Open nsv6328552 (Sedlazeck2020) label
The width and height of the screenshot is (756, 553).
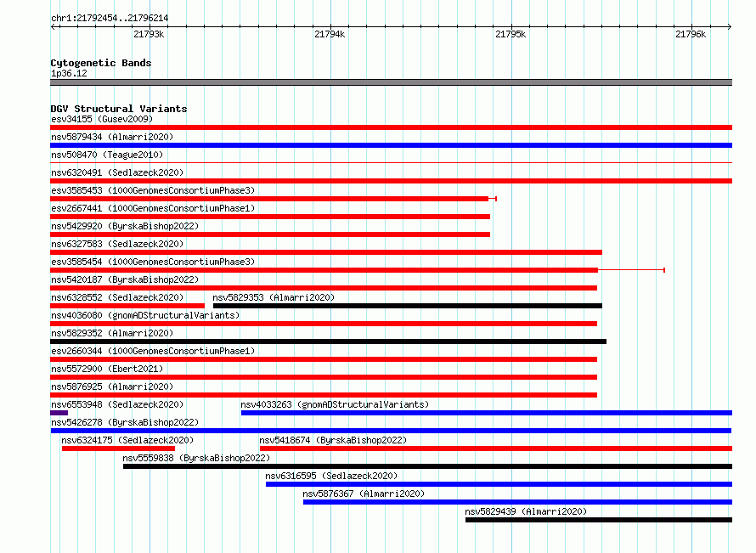pos(117,297)
